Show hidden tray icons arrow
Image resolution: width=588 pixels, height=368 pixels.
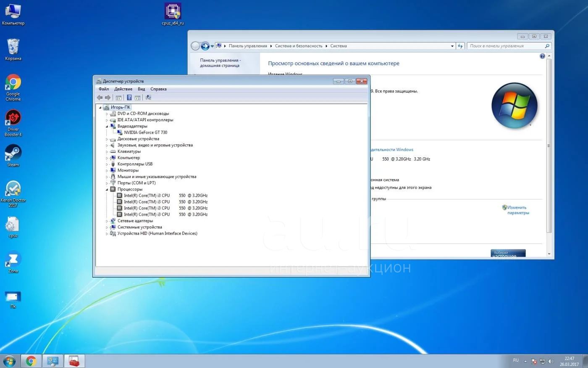[525, 361]
